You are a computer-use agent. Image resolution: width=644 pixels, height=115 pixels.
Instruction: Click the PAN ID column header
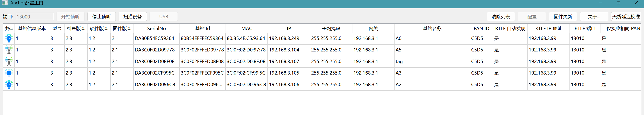[481, 29]
